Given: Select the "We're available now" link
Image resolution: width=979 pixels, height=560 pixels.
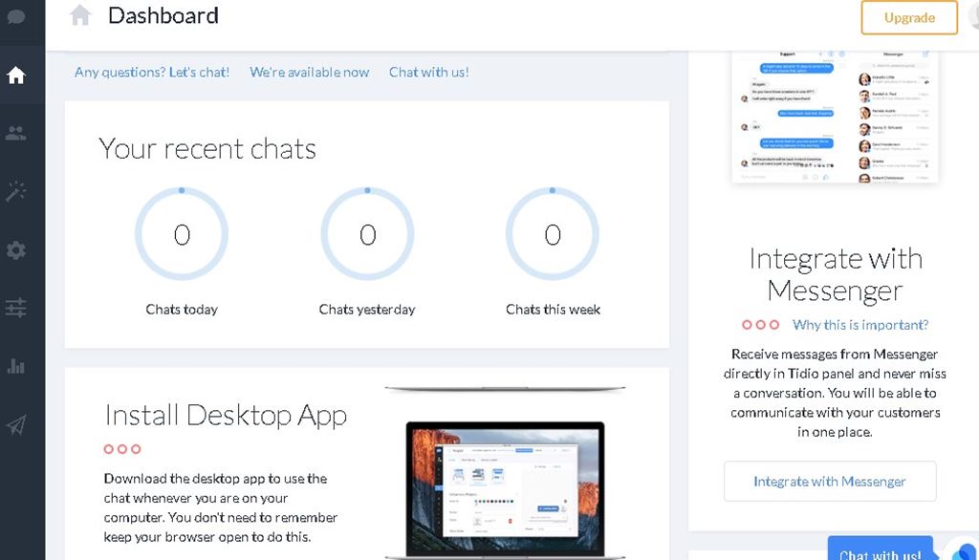Looking at the screenshot, I should (x=309, y=72).
